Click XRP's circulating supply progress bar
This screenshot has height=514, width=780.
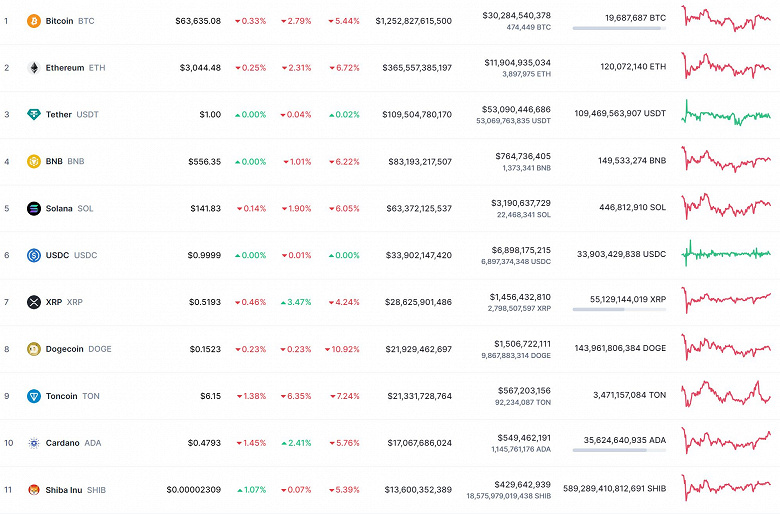point(619,309)
